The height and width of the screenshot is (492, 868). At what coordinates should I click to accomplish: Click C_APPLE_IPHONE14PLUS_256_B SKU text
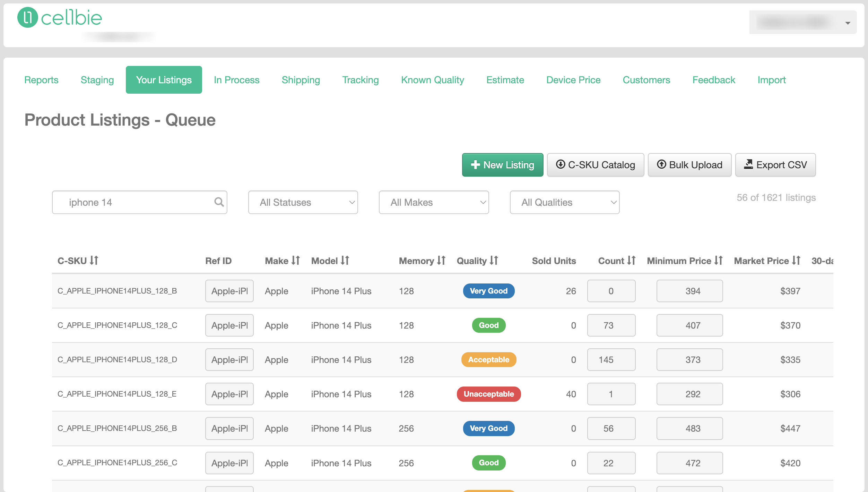tap(117, 428)
